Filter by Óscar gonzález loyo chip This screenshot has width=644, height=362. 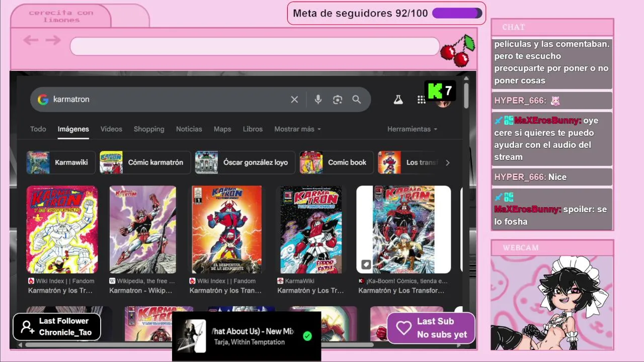click(x=245, y=162)
